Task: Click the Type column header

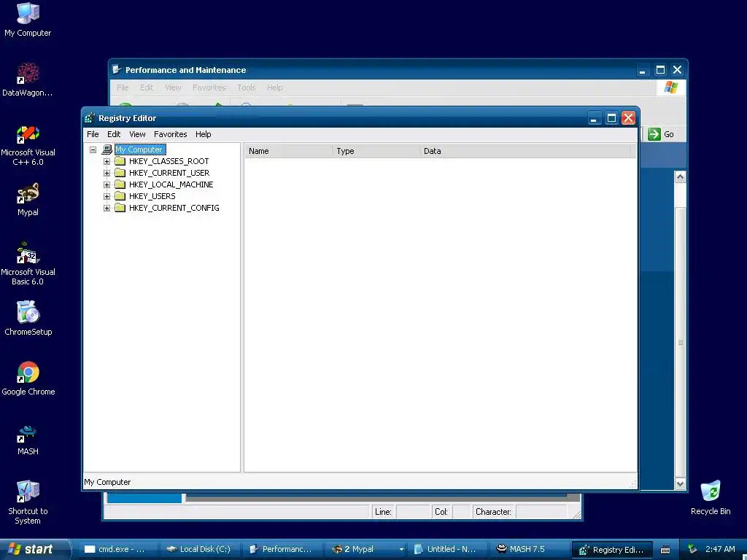Action: 376,151
